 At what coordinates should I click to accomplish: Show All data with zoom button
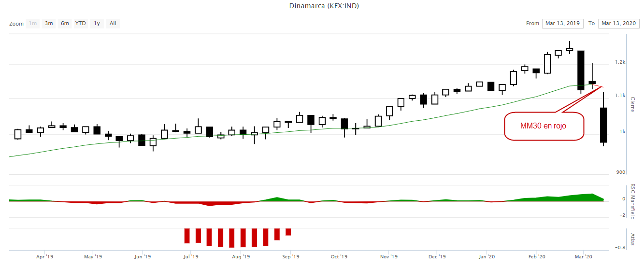(x=113, y=23)
